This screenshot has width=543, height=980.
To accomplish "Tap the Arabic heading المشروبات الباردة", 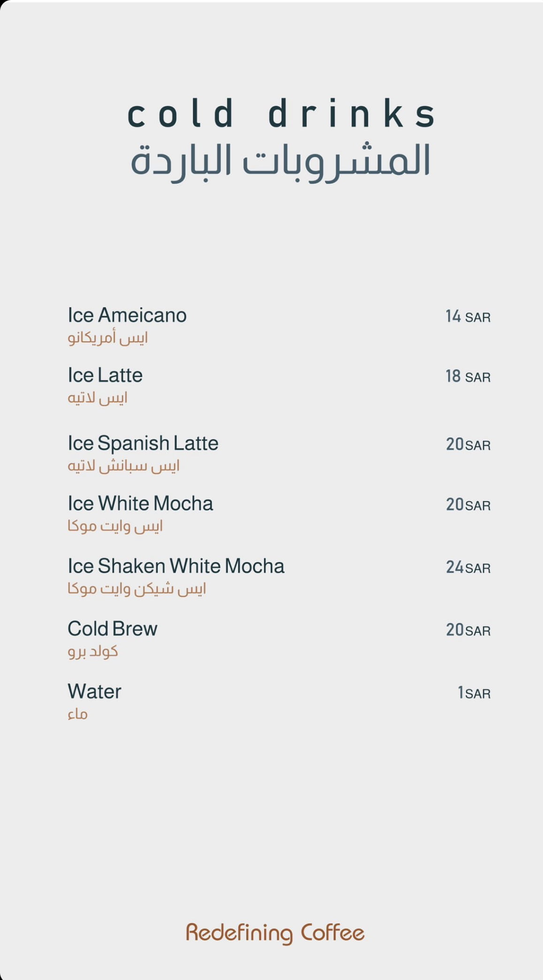I will click(280, 161).
